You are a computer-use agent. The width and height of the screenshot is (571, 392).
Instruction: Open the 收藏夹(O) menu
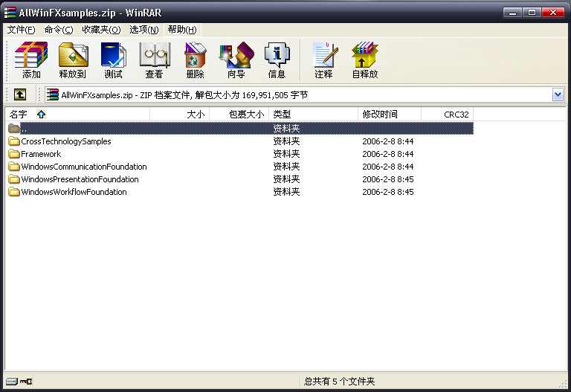[101, 30]
